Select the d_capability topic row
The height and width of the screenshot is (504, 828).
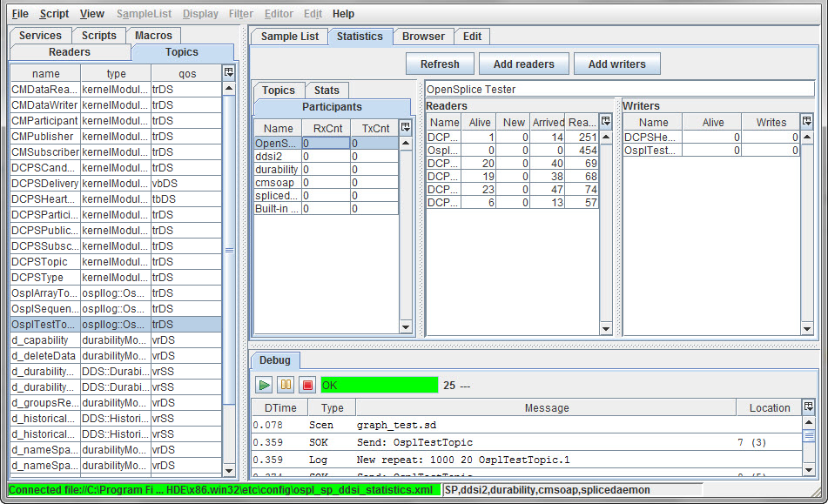pos(116,340)
